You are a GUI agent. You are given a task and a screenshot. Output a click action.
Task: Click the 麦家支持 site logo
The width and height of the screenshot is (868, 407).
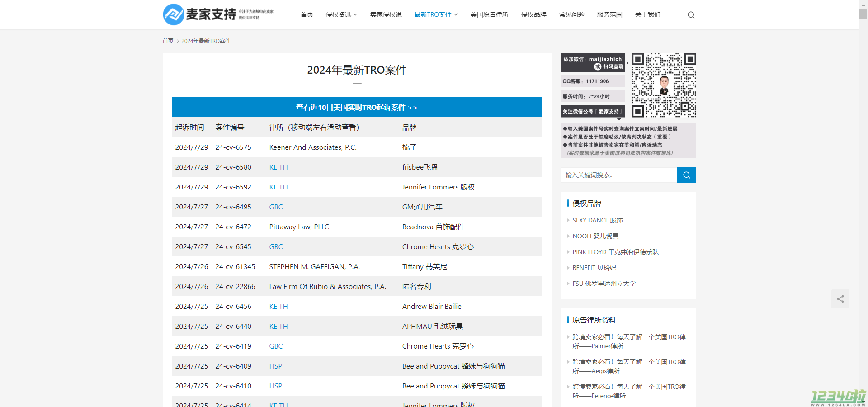pos(218,14)
